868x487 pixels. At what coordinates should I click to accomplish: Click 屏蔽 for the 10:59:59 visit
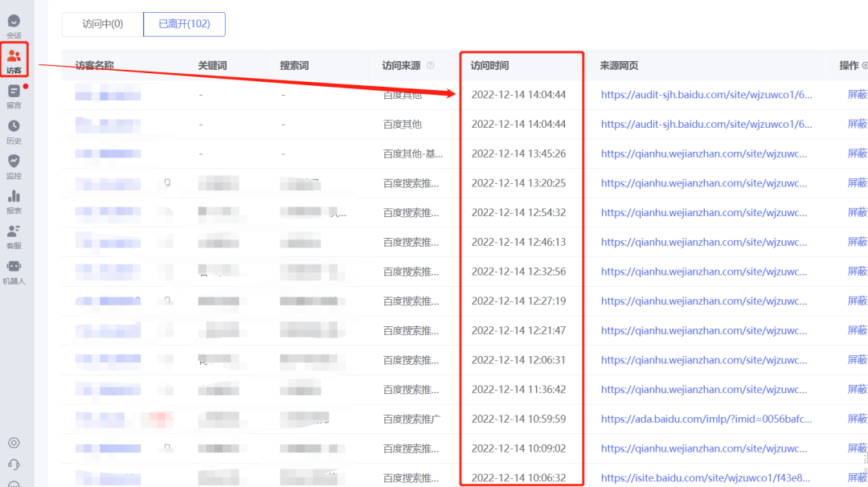pyautogui.click(x=857, y=419)
